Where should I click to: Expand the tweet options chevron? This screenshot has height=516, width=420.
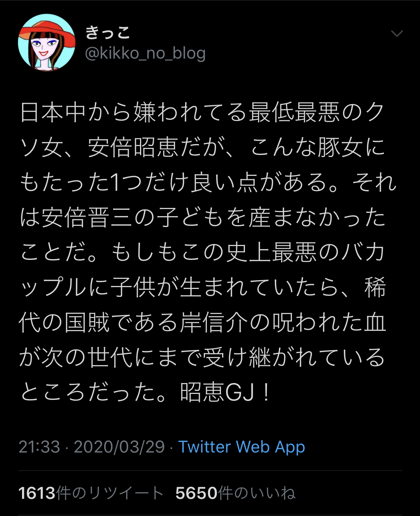pos(396,34)
